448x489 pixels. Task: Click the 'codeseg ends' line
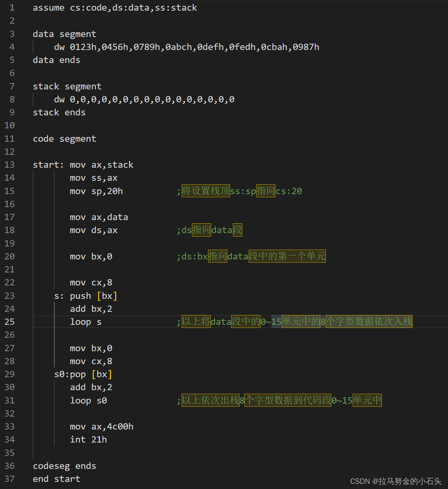64,466
